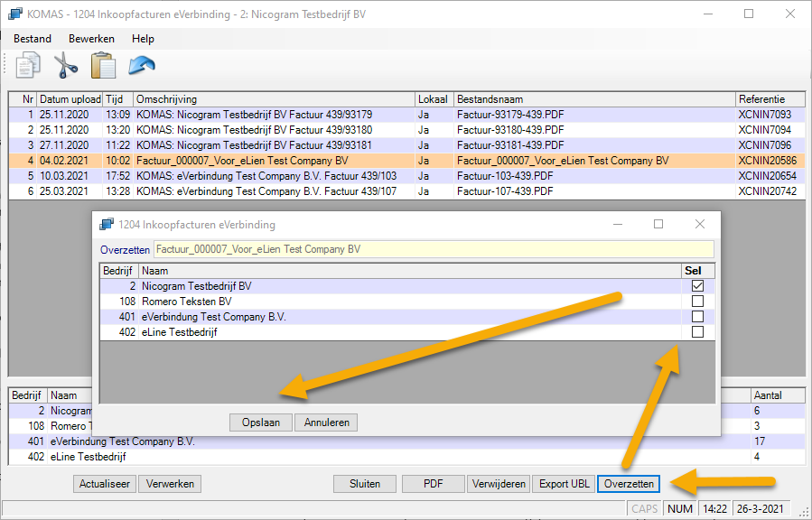Viewport: 812px width, 520px height.
Task: Click the PDF button
Action: (x=434, y=484)
